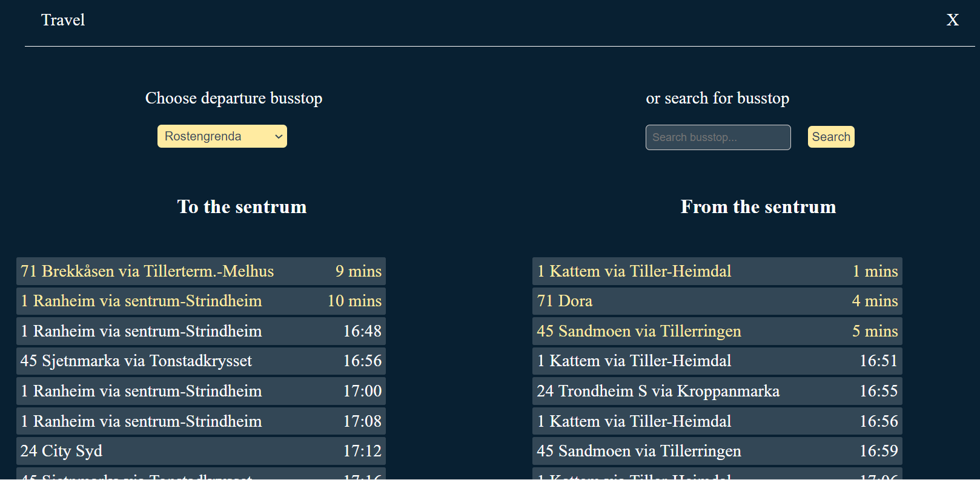Viewport: 980px width, 480px height.
Task: Click the To the sentrum heading
Action: coord(242,207)
